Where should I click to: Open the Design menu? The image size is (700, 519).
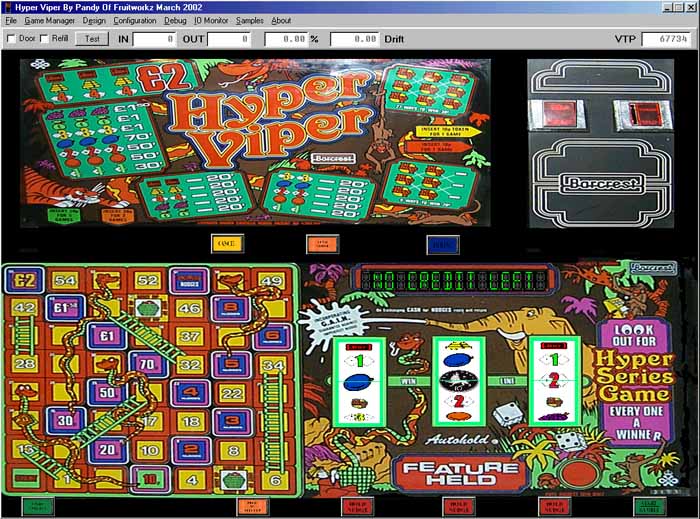[94, 21]
